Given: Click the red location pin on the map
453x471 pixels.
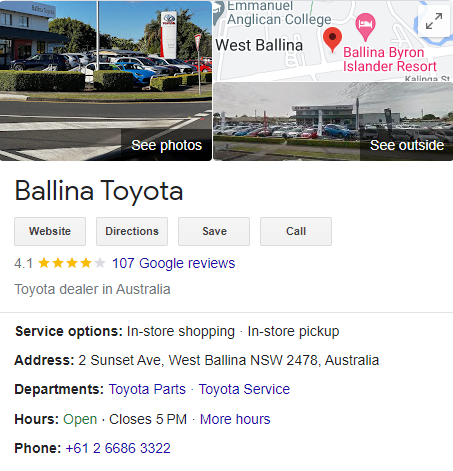Looking at the screenshot, I should point(332,40).
